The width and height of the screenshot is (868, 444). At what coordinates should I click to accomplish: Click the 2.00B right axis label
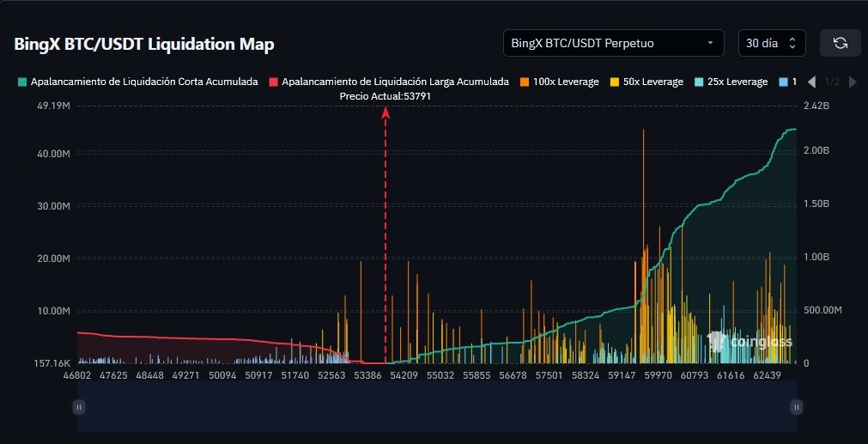click(815, 150)
